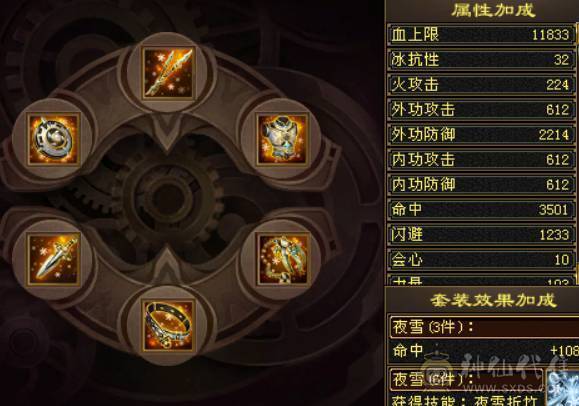Select the 外功攻击 612 stat row

pyautogui.click(x=481, y=110)
